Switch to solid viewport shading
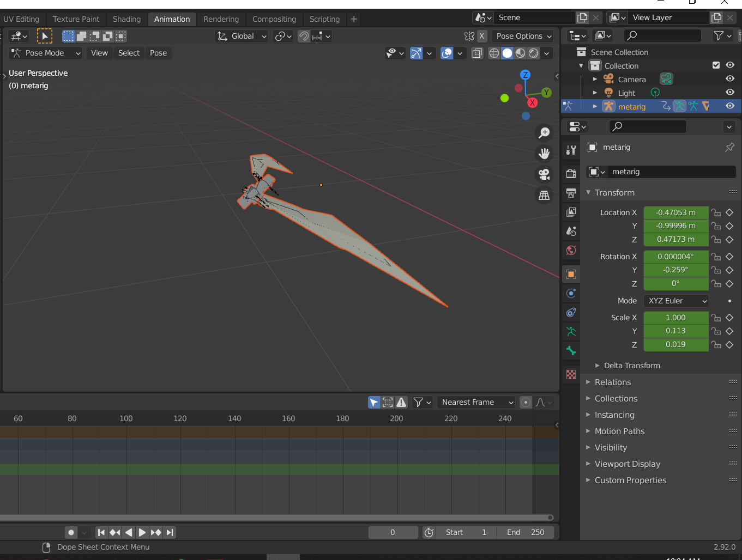 (x=507, y=53)
